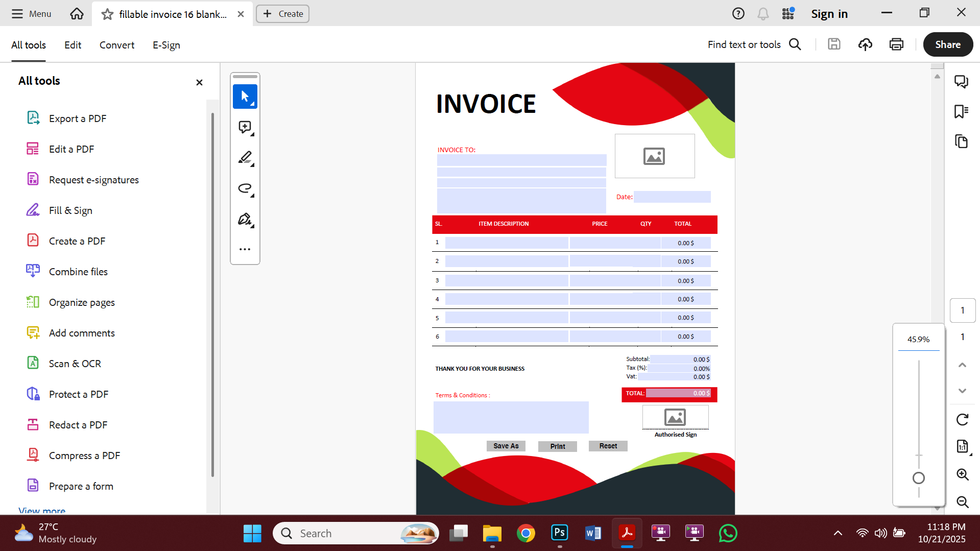This screenshot has height=551, width=980.
Task: Click the Rotate page icon
Action: [x=962, y=419]
